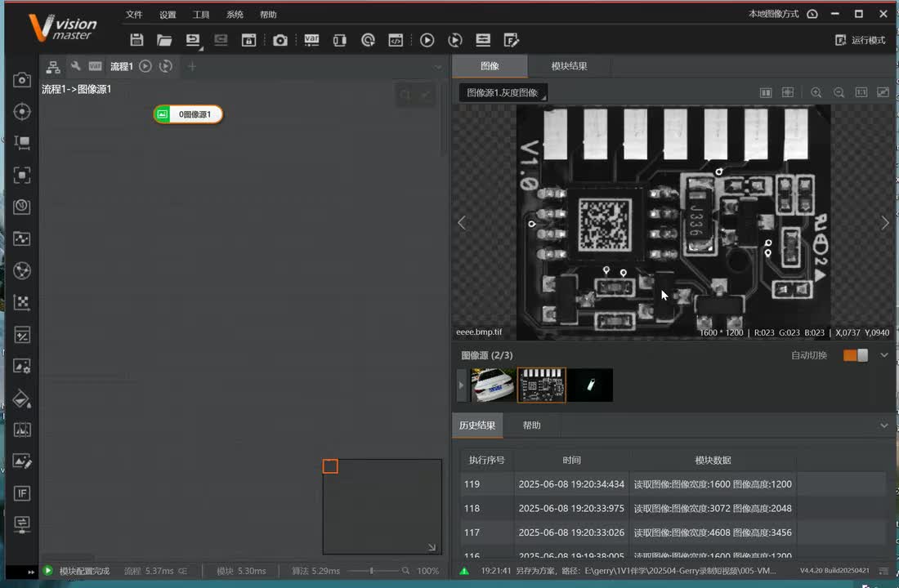Switch to the 帮助 tab beside 历史结果
Viewport: 899px width, 588px height.
[x=531, y=425]
